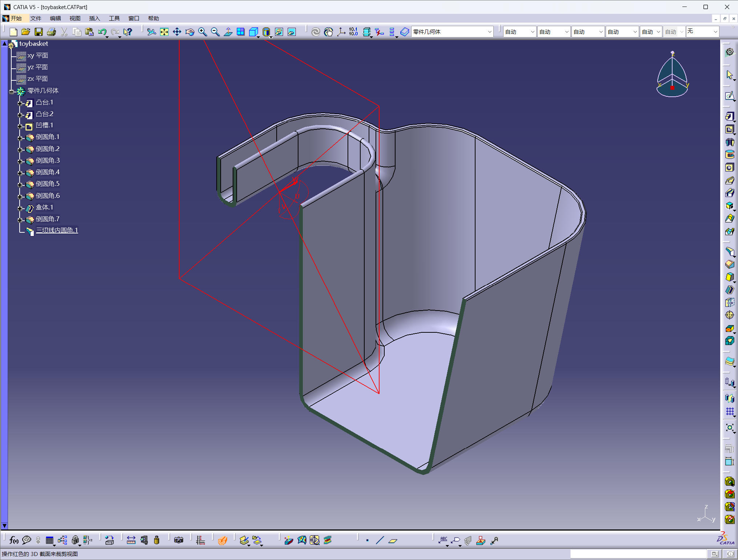Select the Rotate view tool
This screenshot has width=738, height=560.
pyautogui.click(x=190, y=32)
